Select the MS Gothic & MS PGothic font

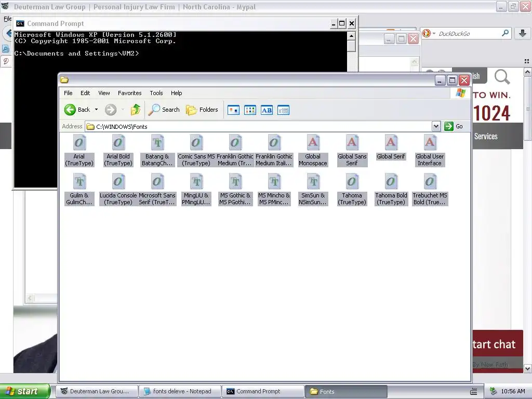pyautogui.click(x=235, y=190)
